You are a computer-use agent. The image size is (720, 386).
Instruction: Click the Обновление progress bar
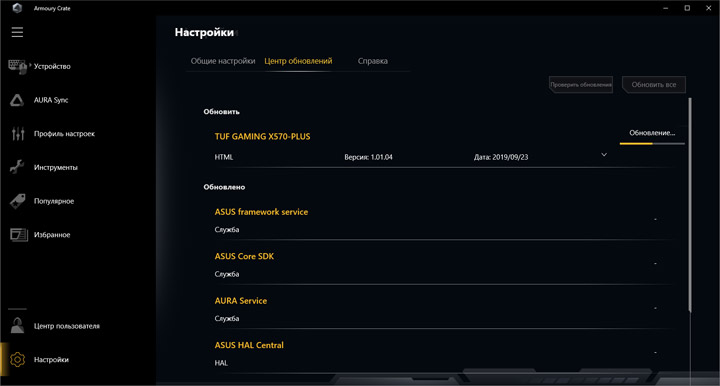[652, 144]
